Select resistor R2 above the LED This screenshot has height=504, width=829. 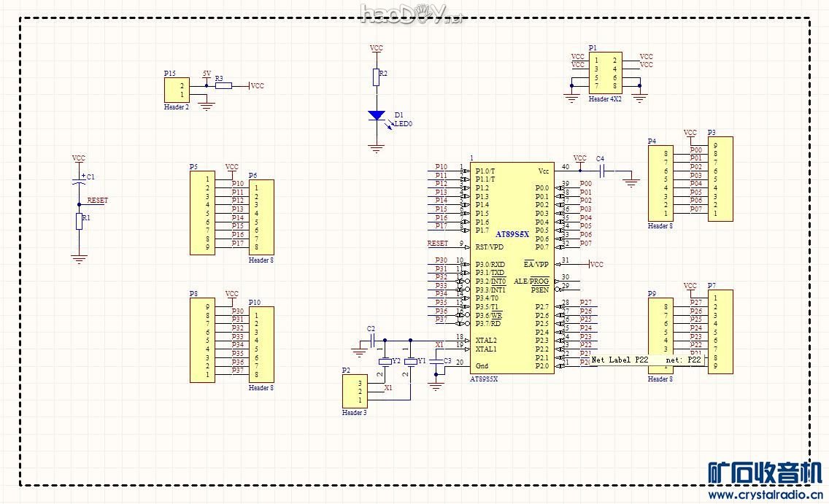(x=377, y=77)
